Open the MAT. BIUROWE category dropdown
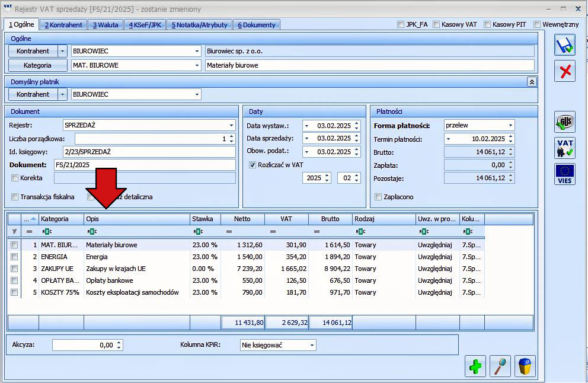 (x=197, y=65)
